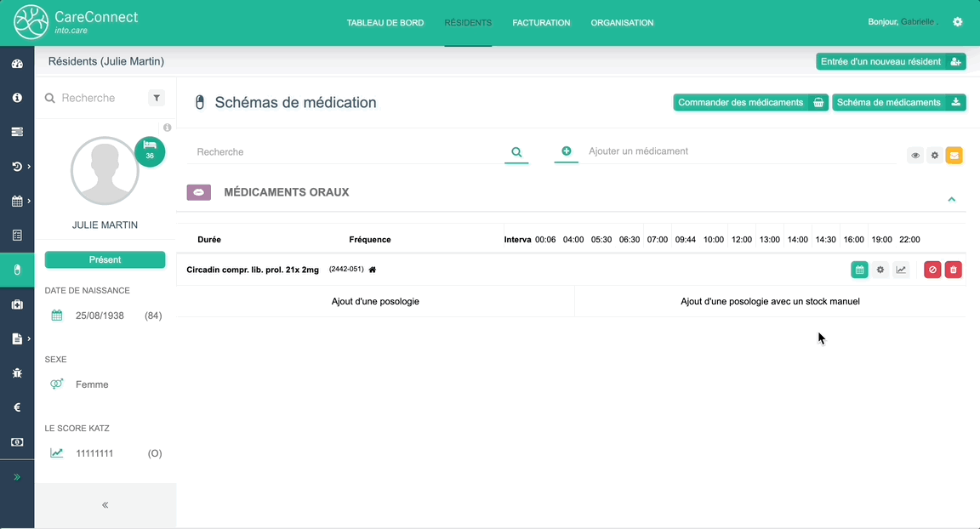Viewport: 980px width, 529px height.
Task: Click the Katz score value 11111111
Action: (x=94, y=453)
